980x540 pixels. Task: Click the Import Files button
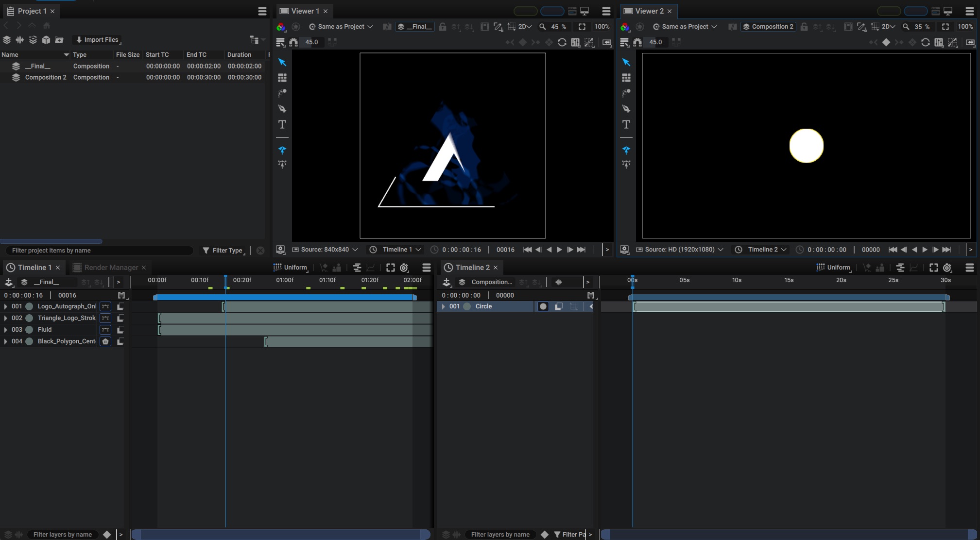[98, 40]
